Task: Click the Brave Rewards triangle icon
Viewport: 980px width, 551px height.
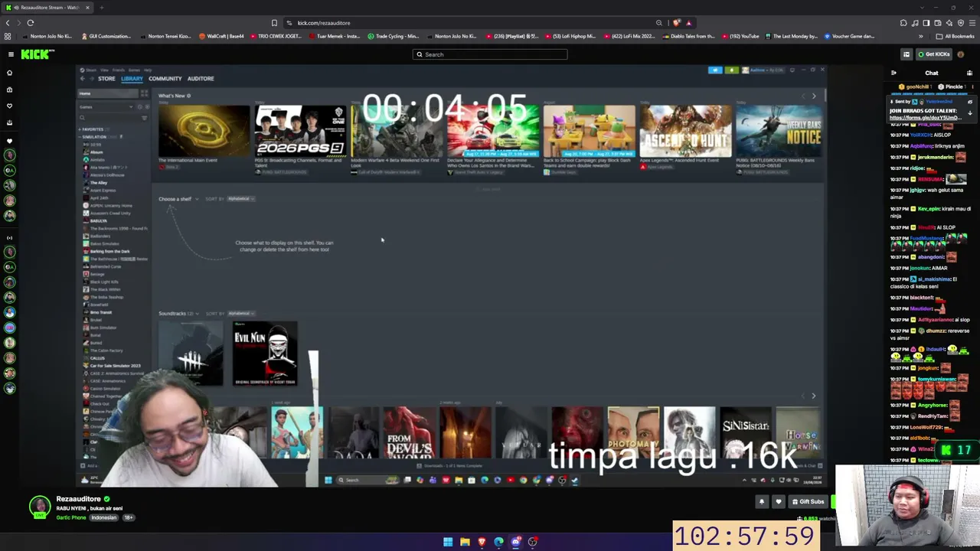Action: 688,23
